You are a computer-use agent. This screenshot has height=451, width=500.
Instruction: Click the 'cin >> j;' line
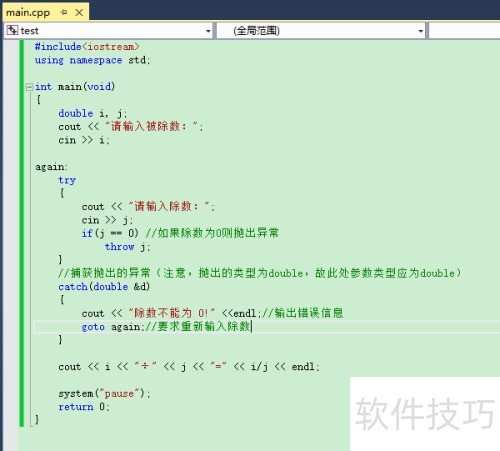107,220
